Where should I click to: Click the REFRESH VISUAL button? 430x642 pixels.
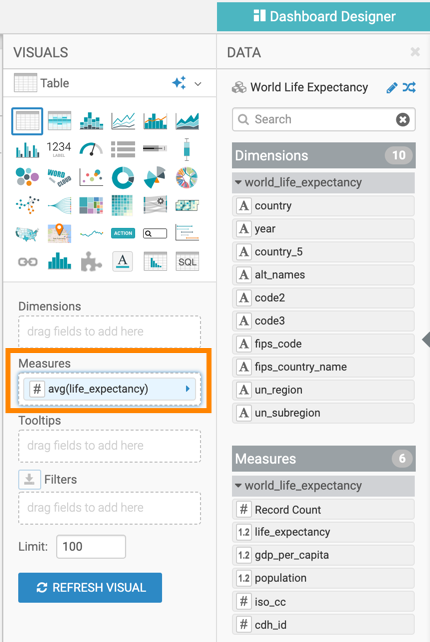pyautogui.click(x=90, y=588)
